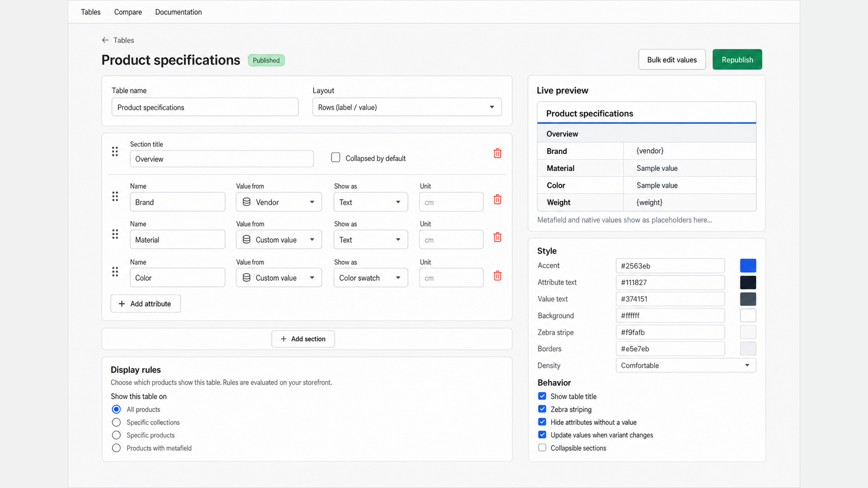Image resolution: width=868 pixels, height=488 pixels.
Task: Delete the Color attribute row
Action: click(497, 276)
